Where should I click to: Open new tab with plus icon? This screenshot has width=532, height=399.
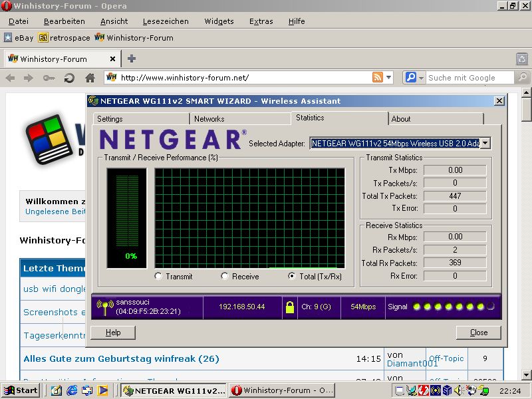point(131,59)
